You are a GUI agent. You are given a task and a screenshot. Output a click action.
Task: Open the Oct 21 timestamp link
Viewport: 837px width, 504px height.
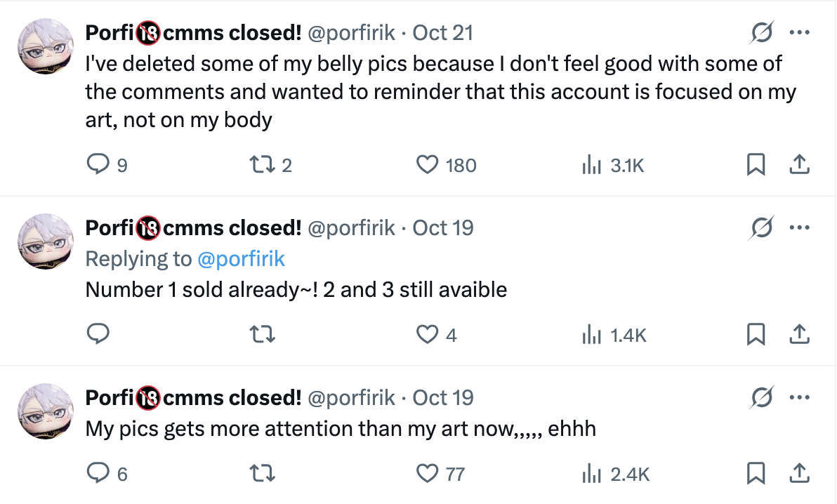point(442,32)
